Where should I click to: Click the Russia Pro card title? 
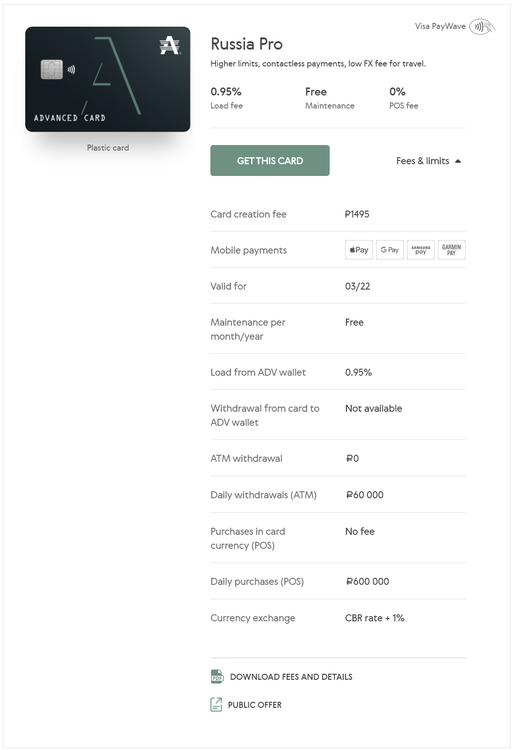pos(246,44)
